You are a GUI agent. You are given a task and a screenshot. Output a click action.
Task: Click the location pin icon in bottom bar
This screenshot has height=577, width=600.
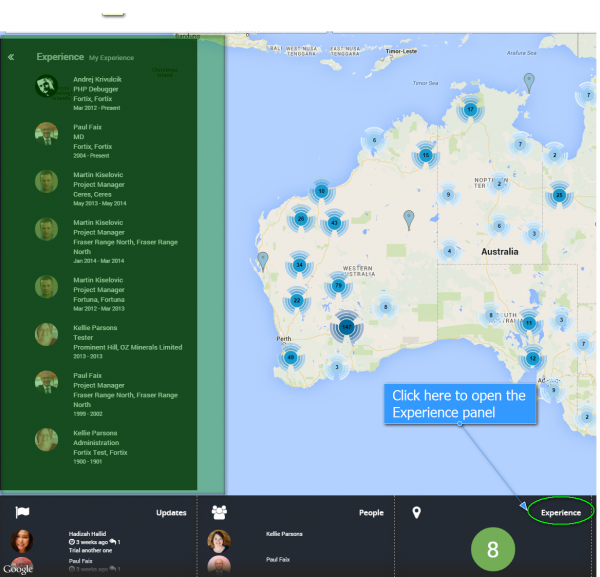417,512
